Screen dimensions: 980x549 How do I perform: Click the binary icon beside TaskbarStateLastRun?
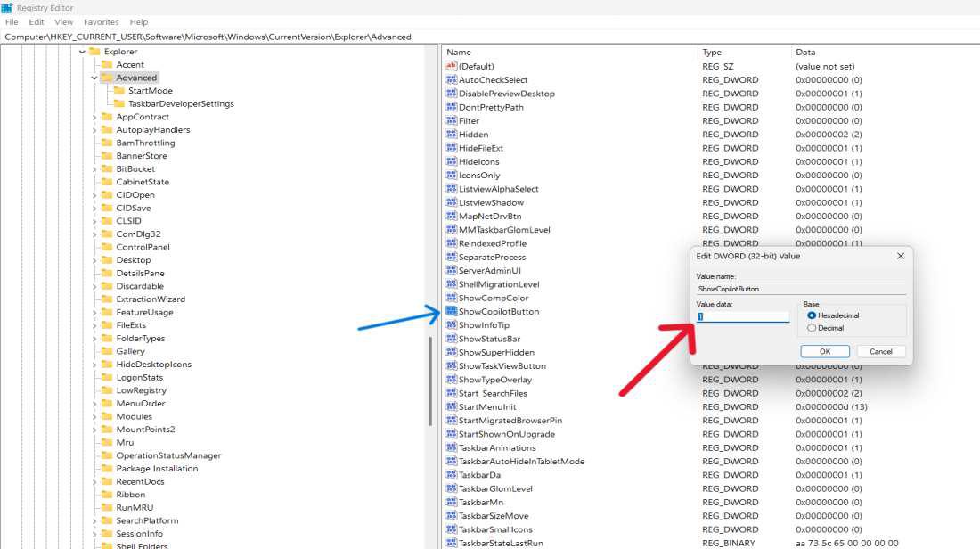tap(452, 544)
